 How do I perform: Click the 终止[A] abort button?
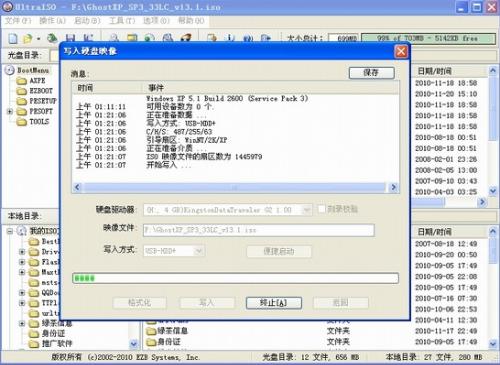pyautogui.click(x=274, y=303)
